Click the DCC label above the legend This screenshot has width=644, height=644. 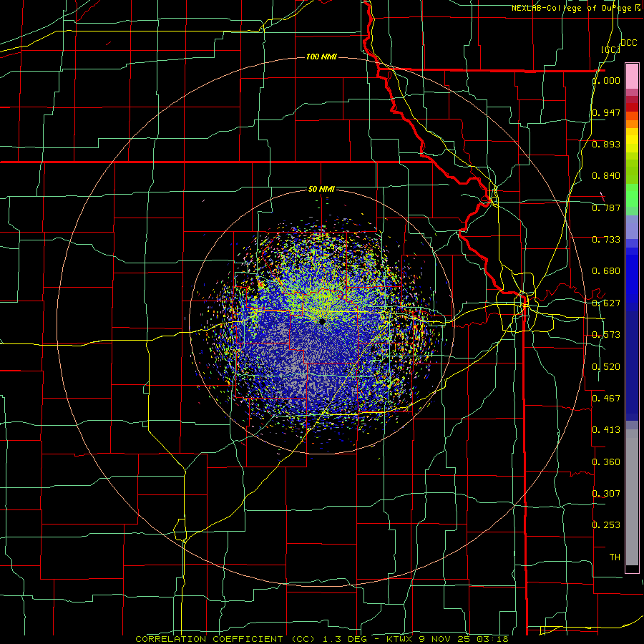point(628,43)
